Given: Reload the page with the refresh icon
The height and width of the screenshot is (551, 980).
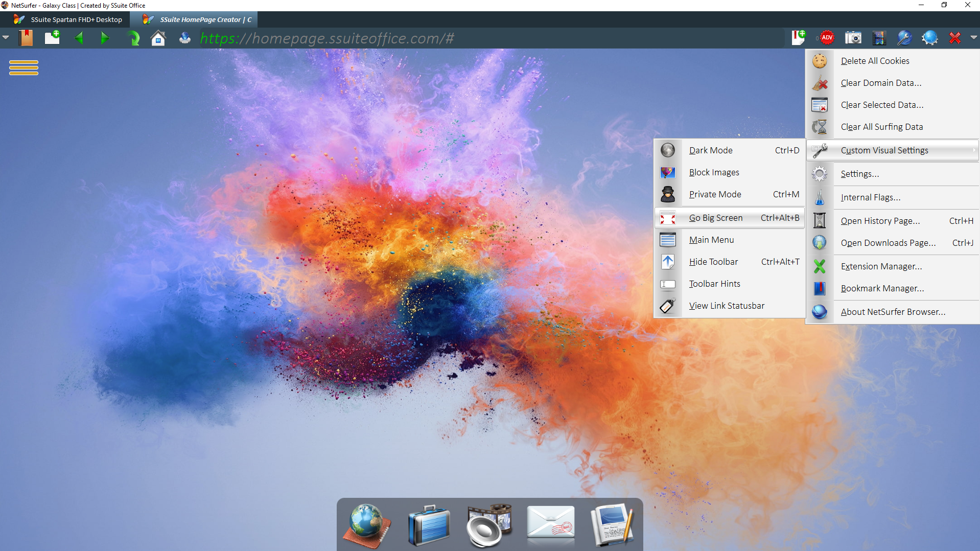Looking at the screenshot, I should [x=133, y=38].
